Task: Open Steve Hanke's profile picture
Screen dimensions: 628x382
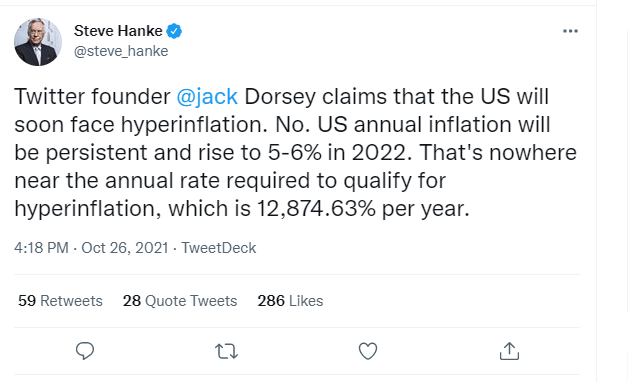Action: click(38, 42)
